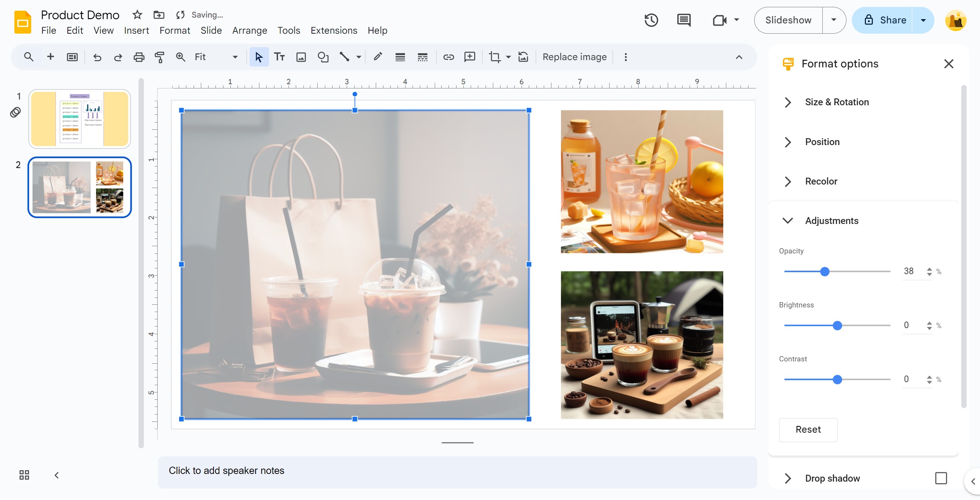Image resolution: width=980 pixels, height=500 pixels.
Task: Click the Insert link icon
Action: (448, 57)
